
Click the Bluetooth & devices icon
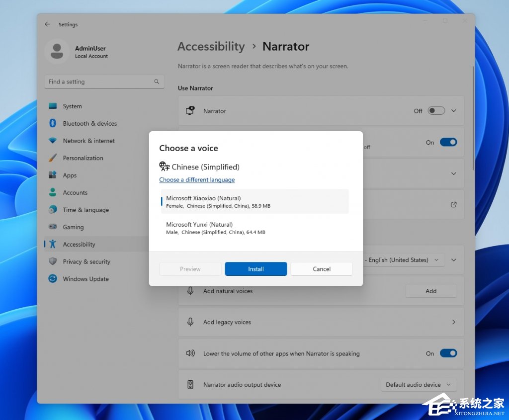53,123
